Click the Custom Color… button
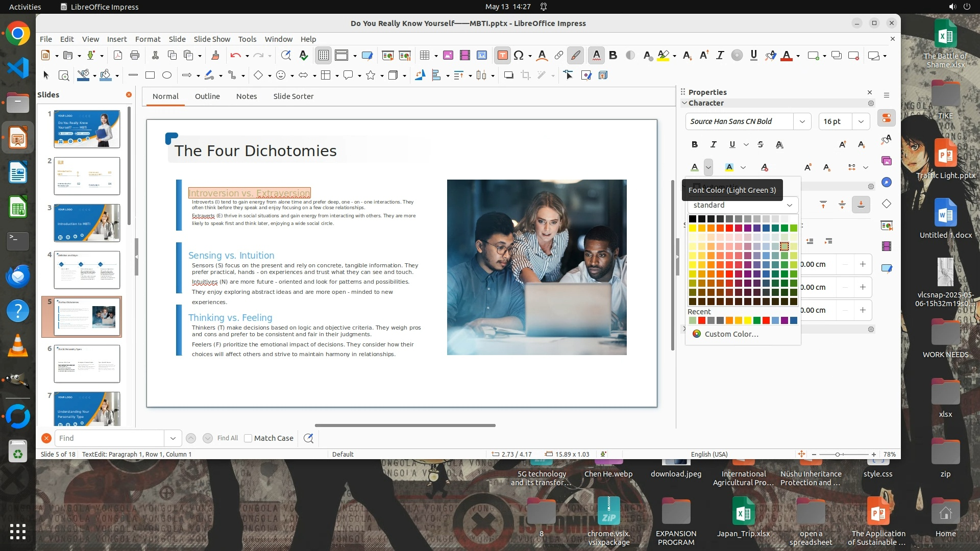Screen dimensions: 980x551 pos(731,334)
